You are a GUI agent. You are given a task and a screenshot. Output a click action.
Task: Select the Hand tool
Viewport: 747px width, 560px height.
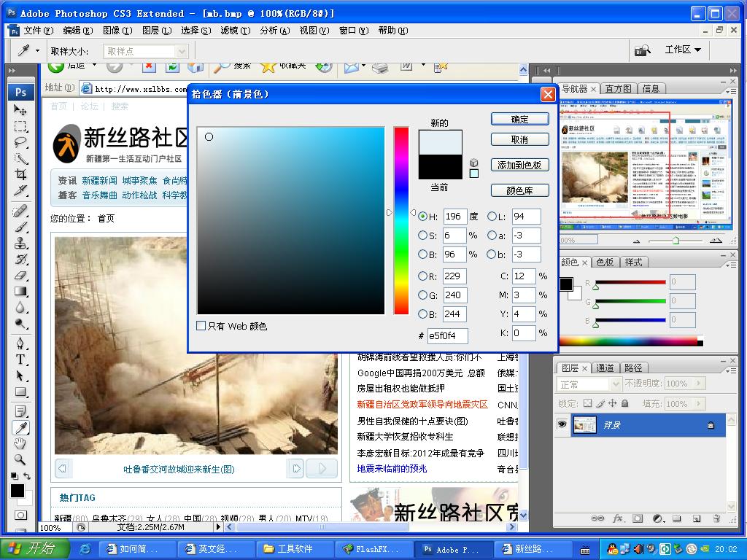pyautogui.click(x=20, y=443)
